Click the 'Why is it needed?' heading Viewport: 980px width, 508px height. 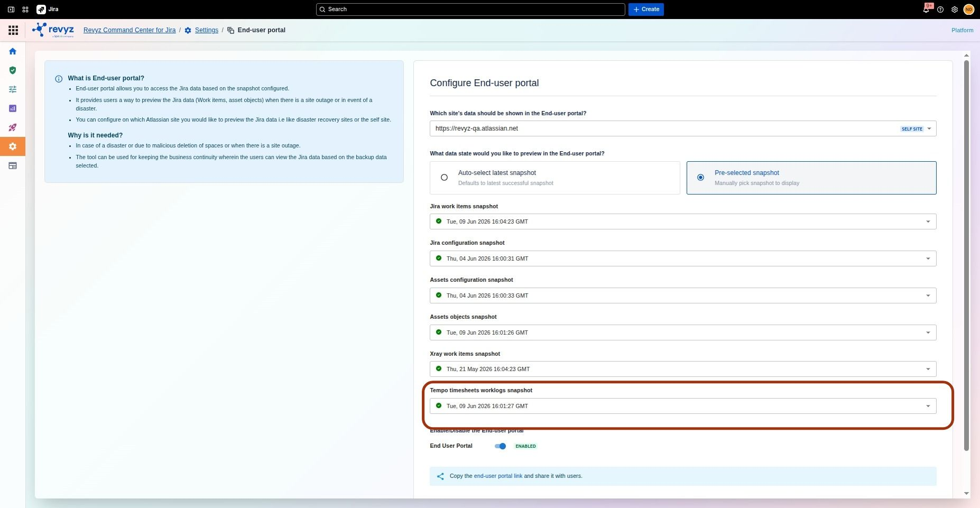[x=95, y=135]
